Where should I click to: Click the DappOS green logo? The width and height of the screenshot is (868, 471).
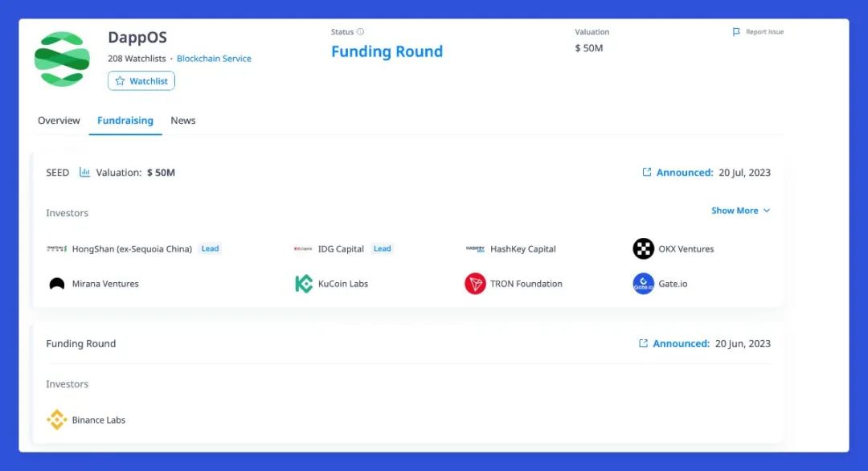pyautogui.click(x=62, y=59)
